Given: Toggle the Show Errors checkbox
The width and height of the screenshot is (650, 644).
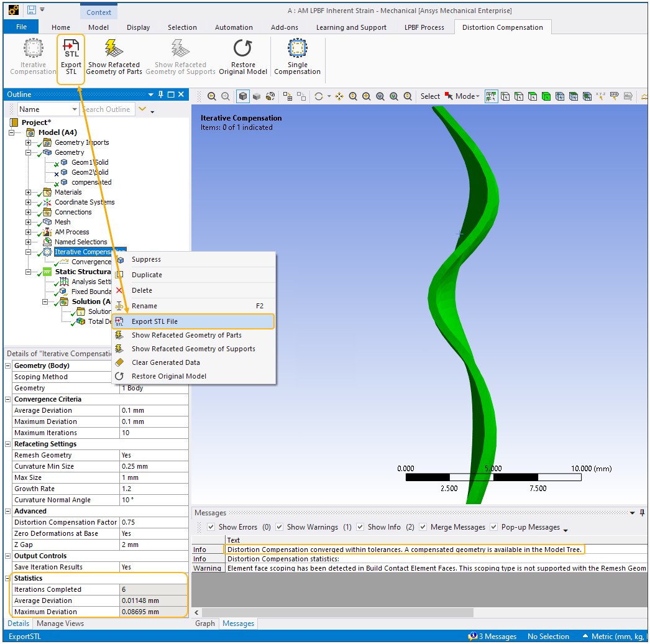Looking at the screenshot, I should (211, 527).
